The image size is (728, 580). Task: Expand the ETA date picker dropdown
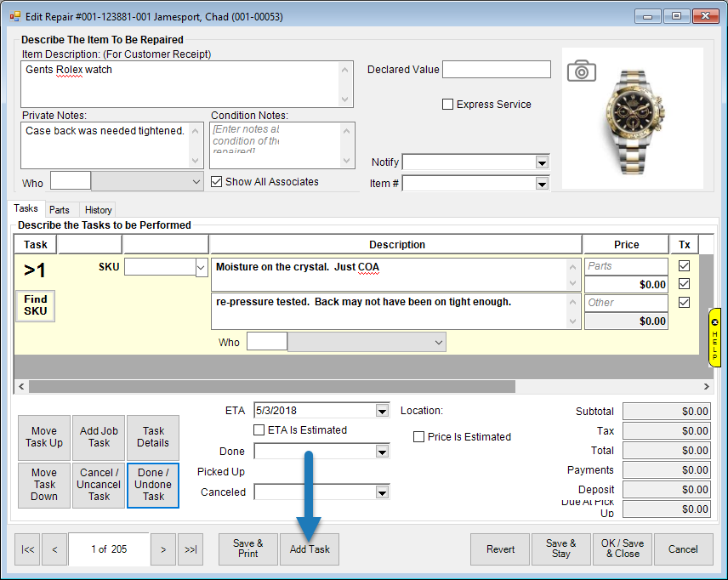tap(382, 411)
